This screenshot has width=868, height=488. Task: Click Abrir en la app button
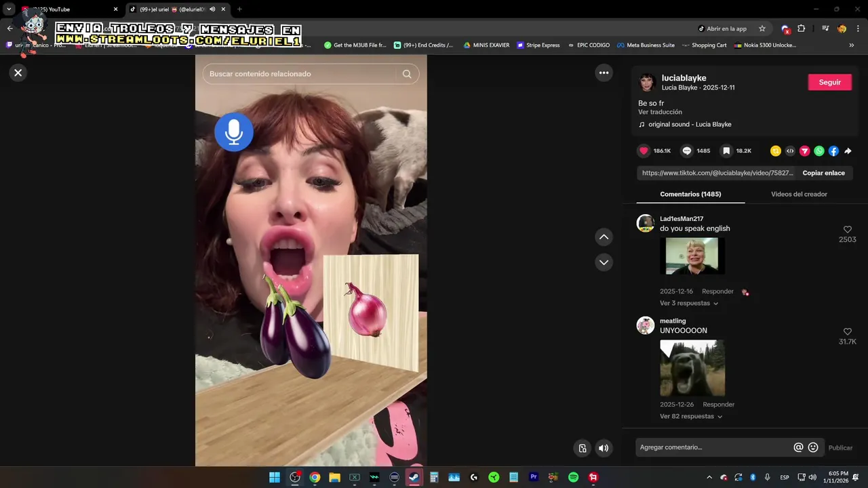click(x=722, y=28)
